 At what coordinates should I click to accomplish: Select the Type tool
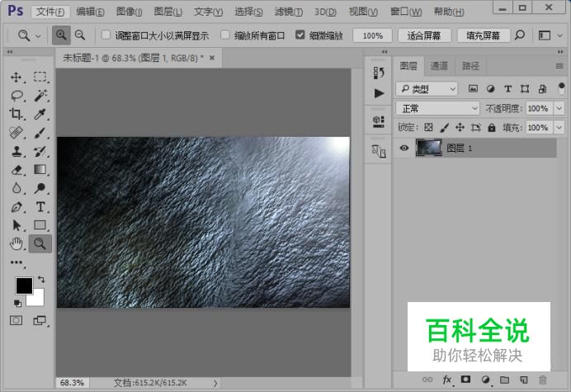tap(40, 207)
